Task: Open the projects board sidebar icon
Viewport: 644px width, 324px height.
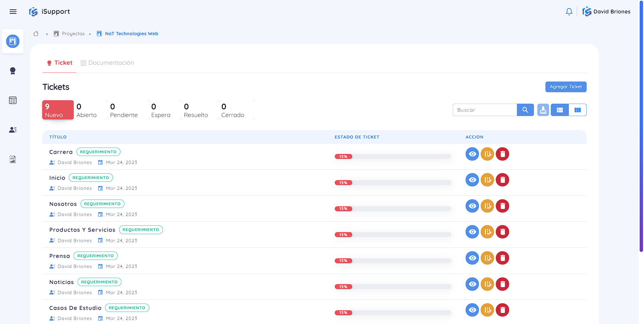Action: point(13,41)
